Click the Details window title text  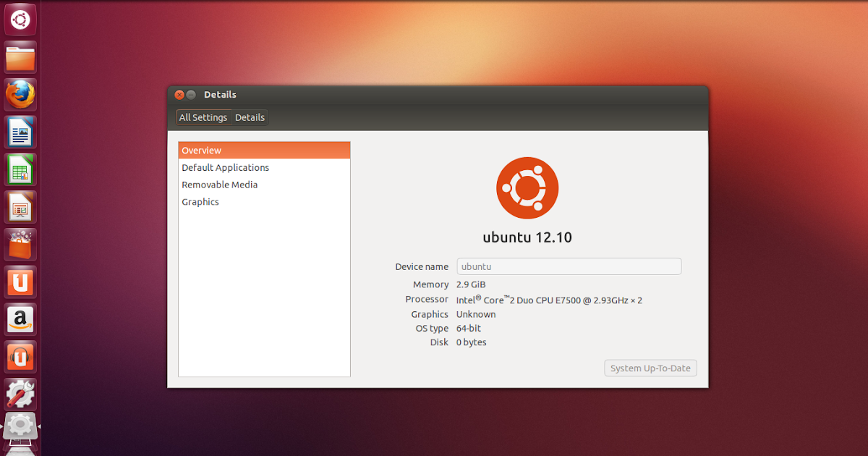click(x=220, y=95)
